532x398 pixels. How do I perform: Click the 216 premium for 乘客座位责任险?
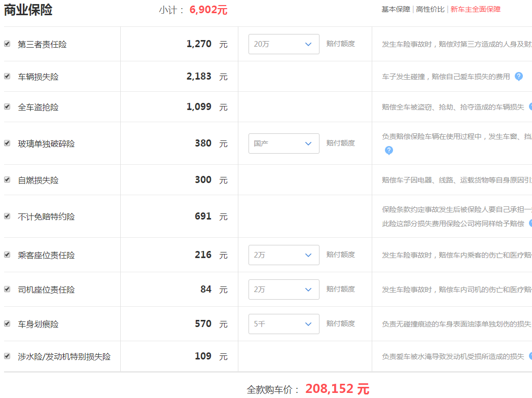click(x=203, y=255)
